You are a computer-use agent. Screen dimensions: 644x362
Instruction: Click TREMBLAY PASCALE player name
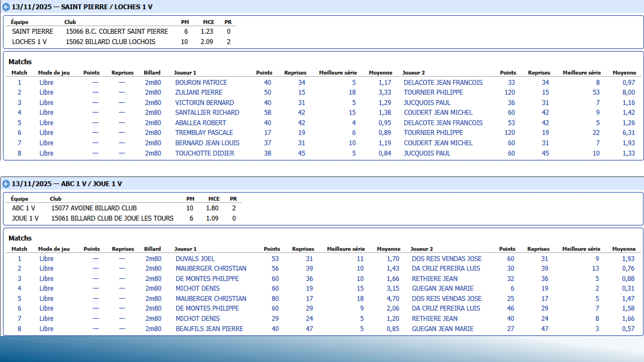pyautogui.click(x=204, y=132)
